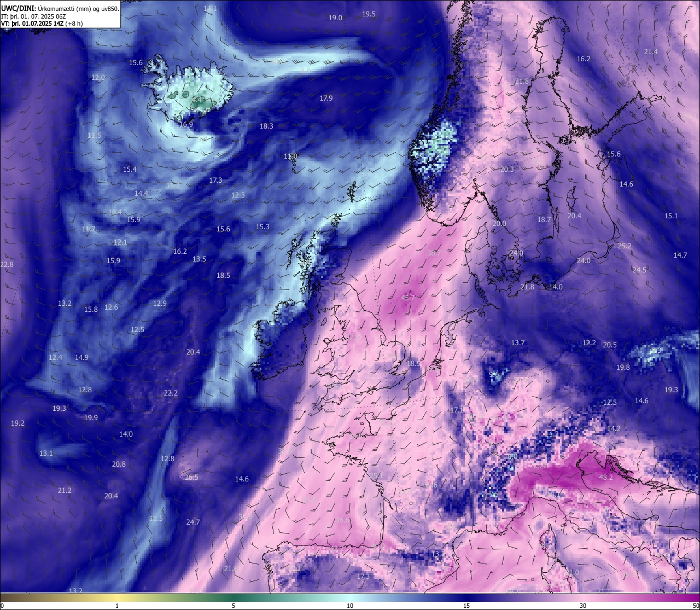Click the 21.2 value in lower left
Viewport: 700px width, 610px height.
pyautogui.click(x=65, y=490)
